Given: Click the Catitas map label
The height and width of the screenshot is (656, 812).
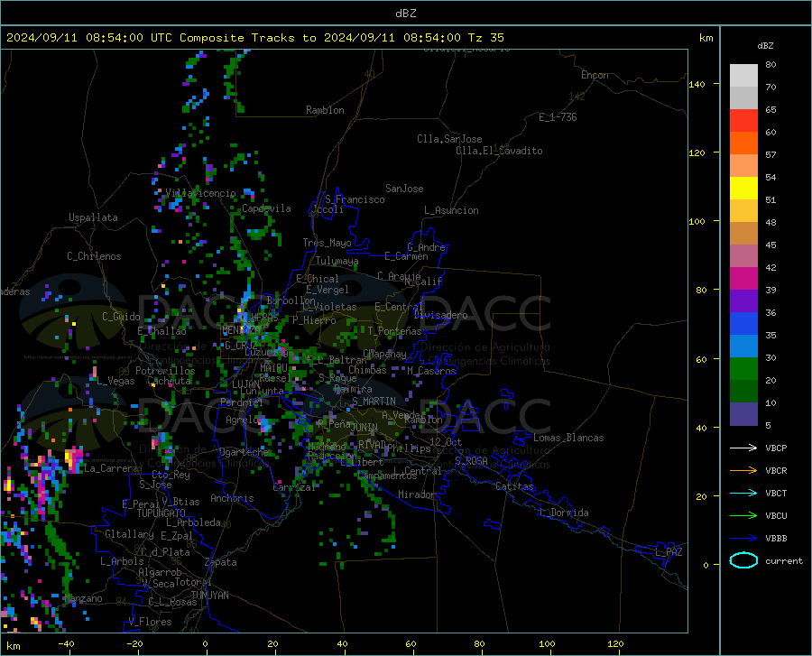Looking at the screenshot, I should click(x=514, y=486).
